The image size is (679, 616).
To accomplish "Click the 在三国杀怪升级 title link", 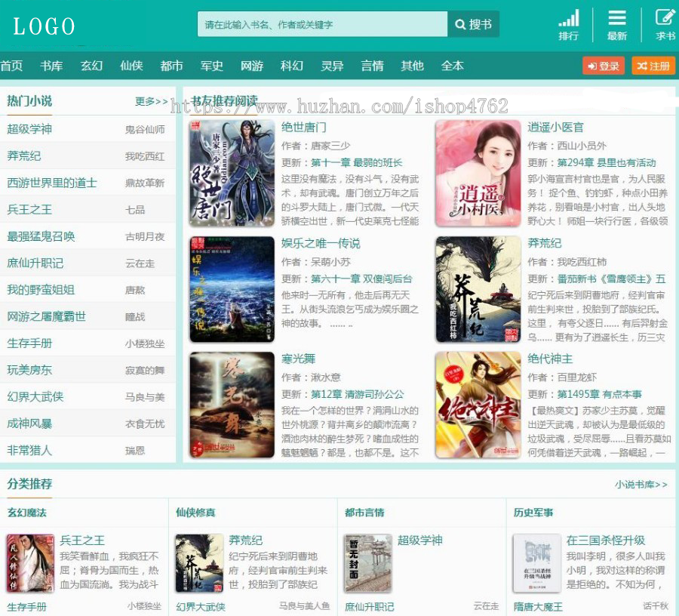I will click(605, 541).
